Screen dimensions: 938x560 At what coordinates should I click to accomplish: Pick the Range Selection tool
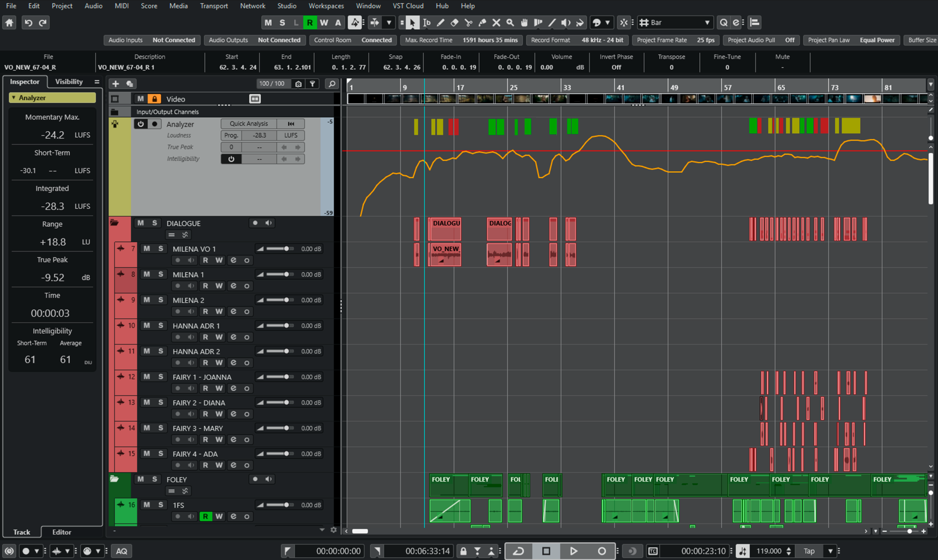tap(426, 22)
